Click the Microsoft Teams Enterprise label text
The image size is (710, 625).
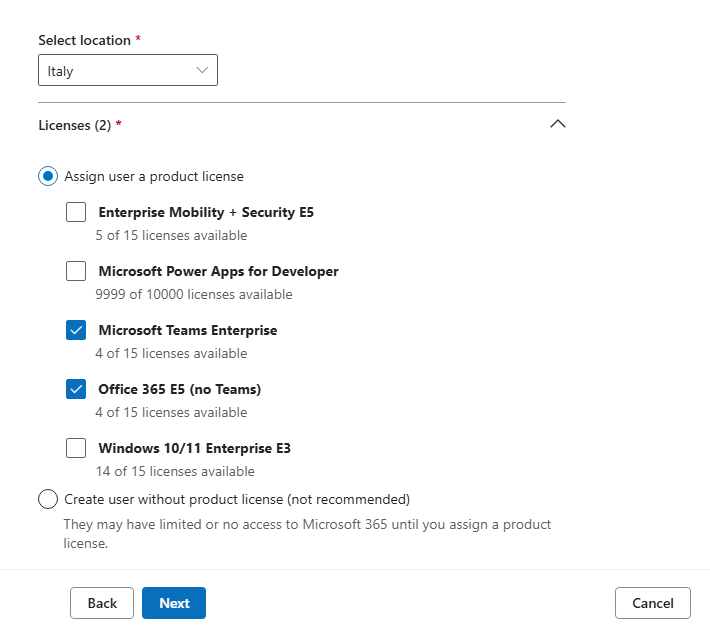tap(188, 330)
